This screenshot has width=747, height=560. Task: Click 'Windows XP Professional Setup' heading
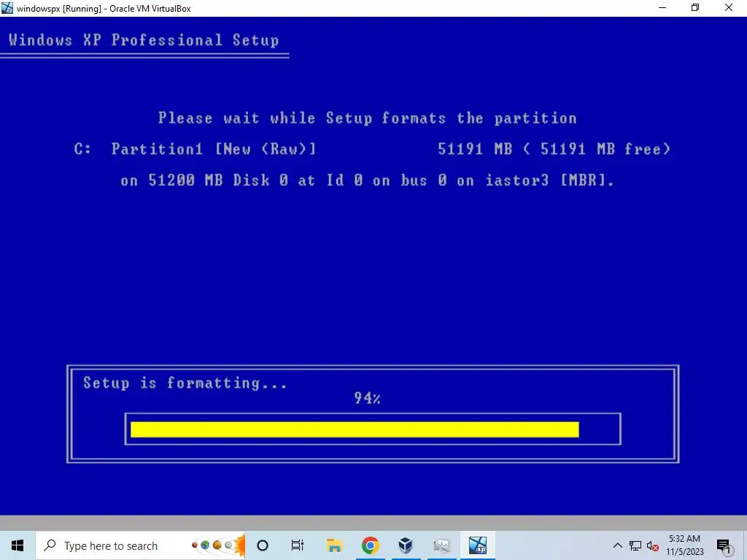point(144,40)
